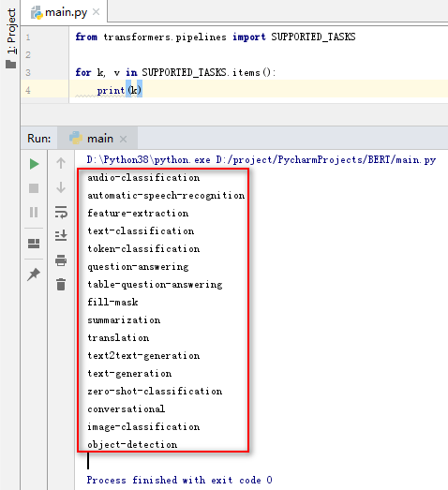
Task: Click line number 2 in the gutter
Action: click(x=28, y=55)
